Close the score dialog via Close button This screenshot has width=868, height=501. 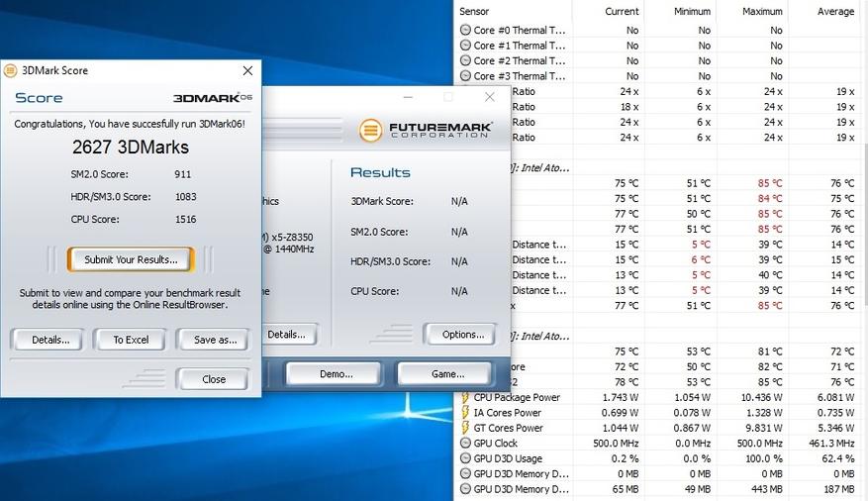tap(213, 379)
